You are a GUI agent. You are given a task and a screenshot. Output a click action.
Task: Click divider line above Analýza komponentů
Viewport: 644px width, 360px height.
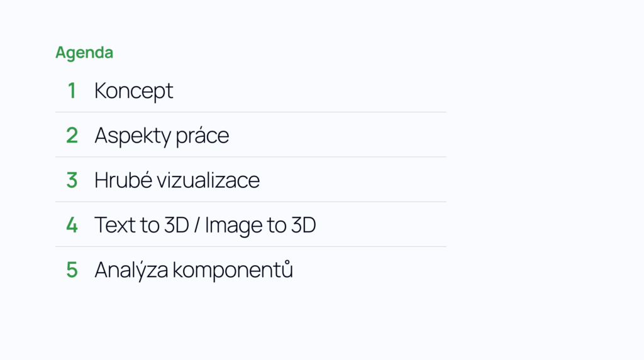(x=250, y=247)
